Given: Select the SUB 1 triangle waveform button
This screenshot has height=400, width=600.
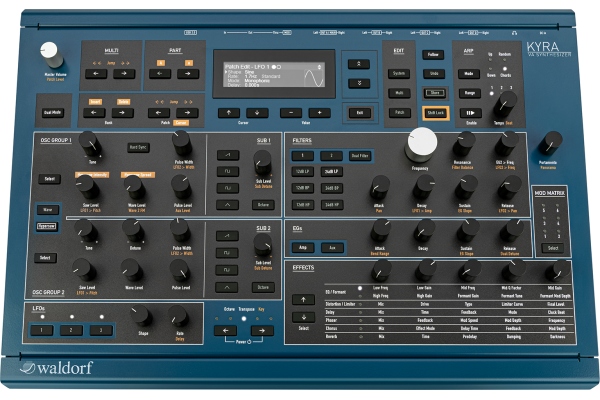Looking at the screenshot, I should click(227, 205).
